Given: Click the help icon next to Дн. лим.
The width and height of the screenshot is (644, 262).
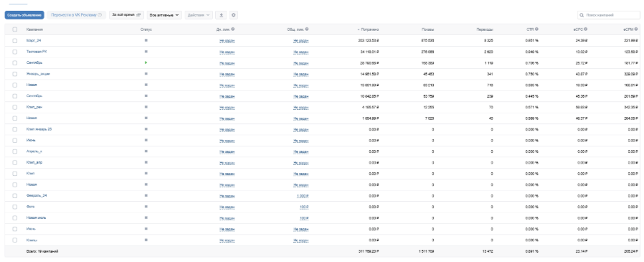Looking at the screenshot, I should (233, 29).
